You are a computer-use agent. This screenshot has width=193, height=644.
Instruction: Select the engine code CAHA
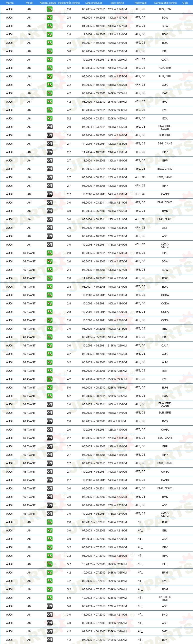[165, 430]
